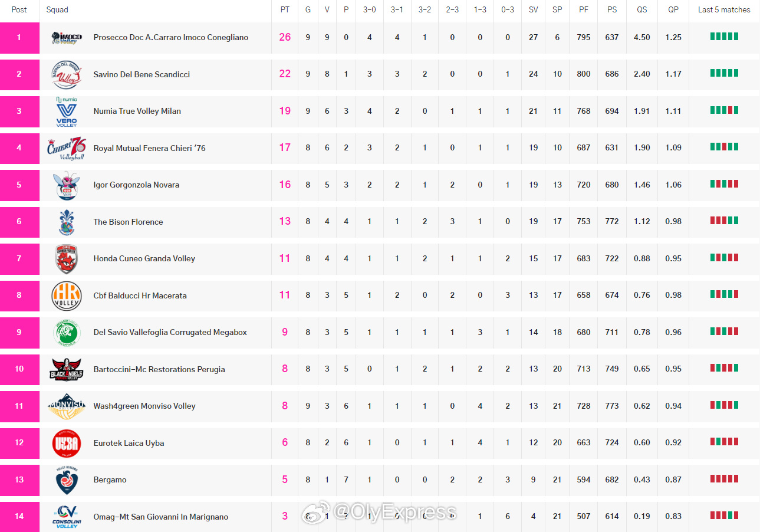
Task: Open Cbf Balducci Hr Macerata page
Action: pyautogui.click(x=140, y=295)
